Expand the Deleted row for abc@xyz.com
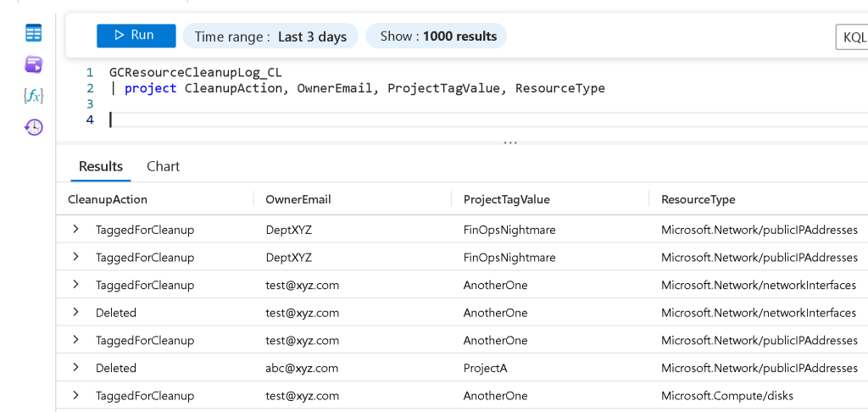Viewport: 868px width, 412px height. [75, 368]
